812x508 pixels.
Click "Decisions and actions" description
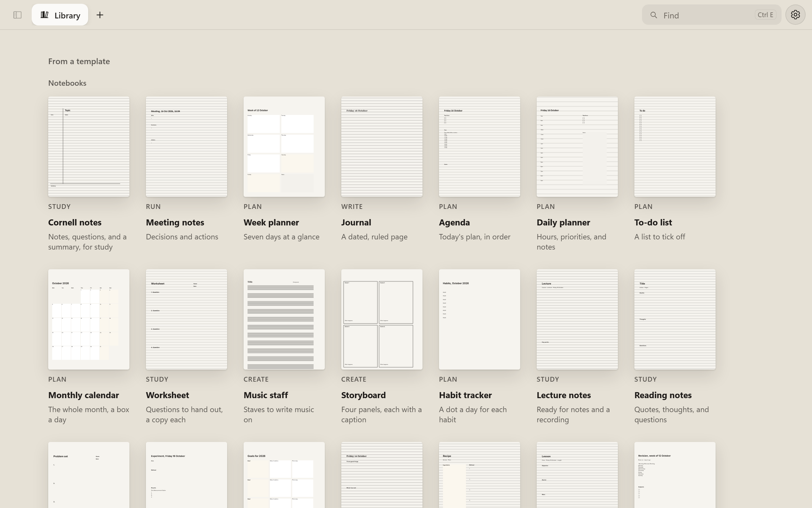pos(182,237)
